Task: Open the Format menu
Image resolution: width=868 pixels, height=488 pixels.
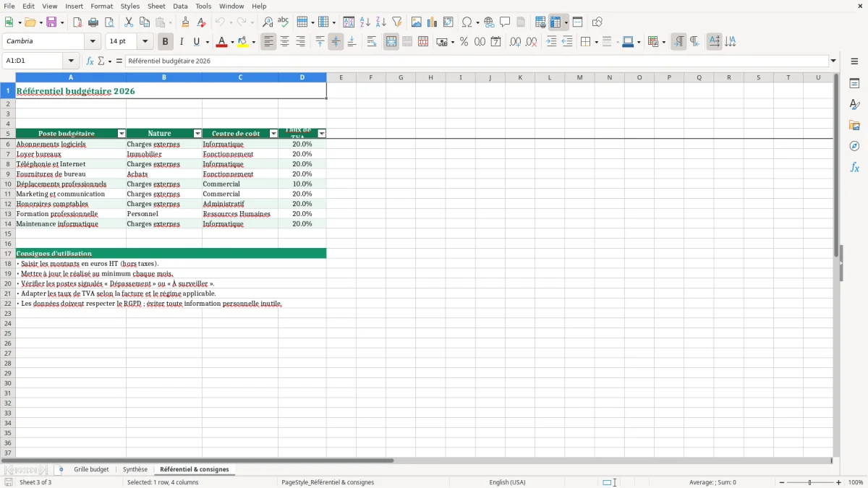Action: point(102,6)
